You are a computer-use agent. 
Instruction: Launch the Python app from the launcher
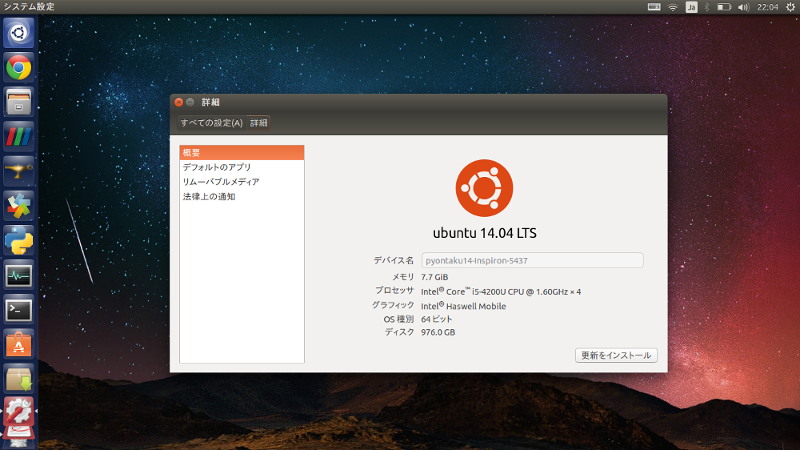[19, 240]
